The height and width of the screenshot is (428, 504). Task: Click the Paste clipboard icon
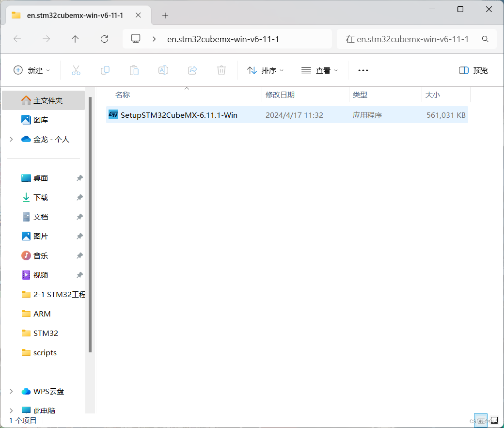click(134, 70)
